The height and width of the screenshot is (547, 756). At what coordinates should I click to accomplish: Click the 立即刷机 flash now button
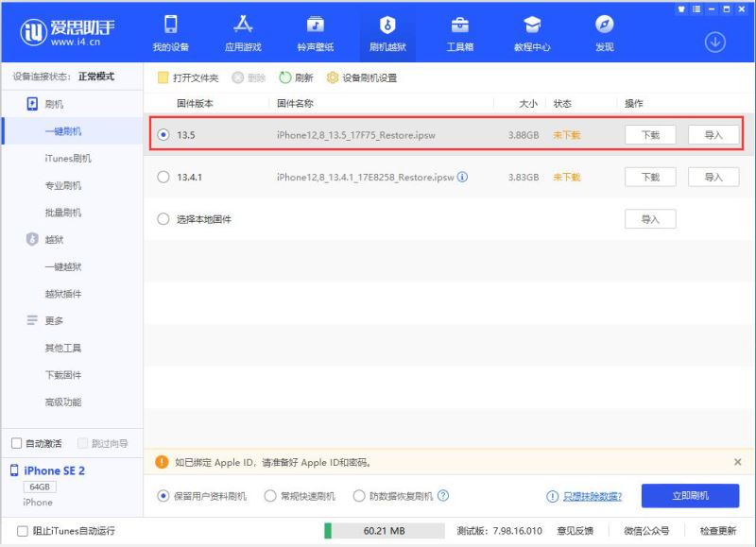tap(691, 495)
